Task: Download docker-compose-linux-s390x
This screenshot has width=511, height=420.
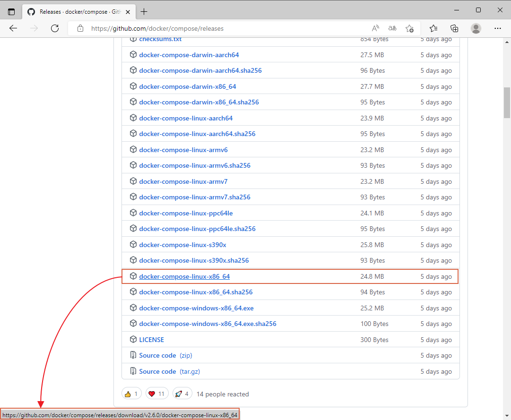Action: [183, 245]
